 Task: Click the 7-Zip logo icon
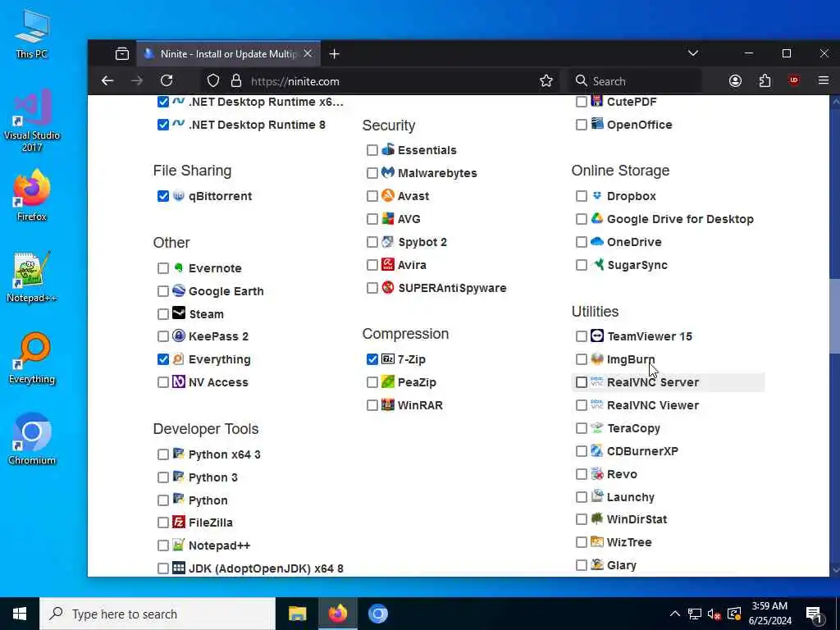(x=387, y=359)
